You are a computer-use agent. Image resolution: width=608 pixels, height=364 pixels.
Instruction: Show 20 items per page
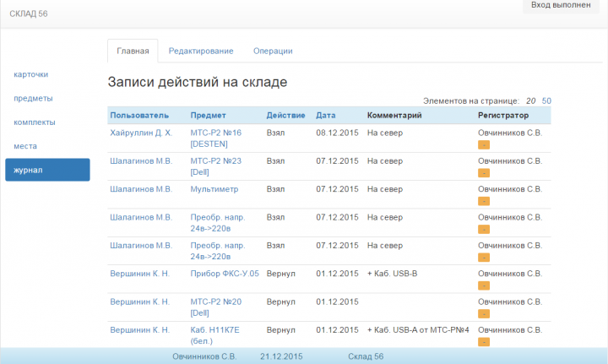[530, 101]
